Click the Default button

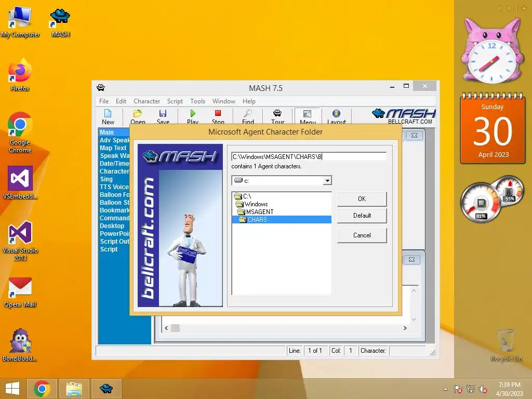point(362,216)
